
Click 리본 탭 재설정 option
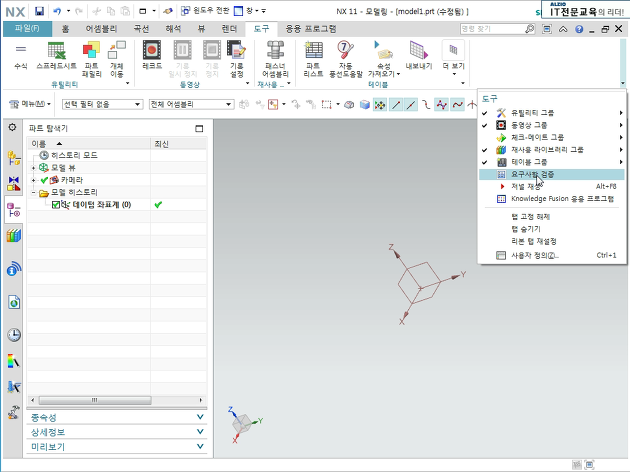coord(551,241)
